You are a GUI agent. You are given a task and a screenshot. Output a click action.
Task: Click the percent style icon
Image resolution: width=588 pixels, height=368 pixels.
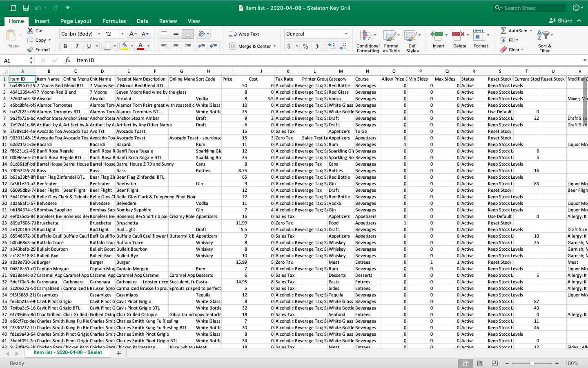[305, 46]
